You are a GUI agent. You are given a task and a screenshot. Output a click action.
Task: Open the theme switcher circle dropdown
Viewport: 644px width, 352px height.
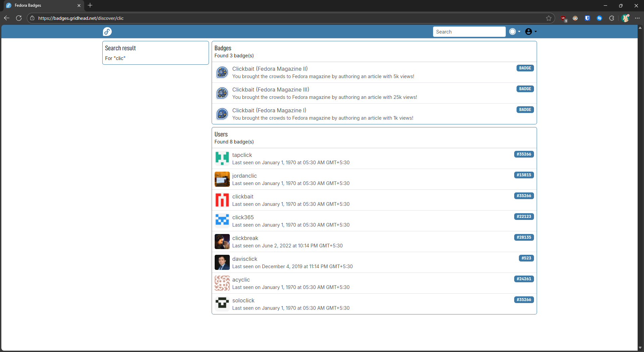515,32
